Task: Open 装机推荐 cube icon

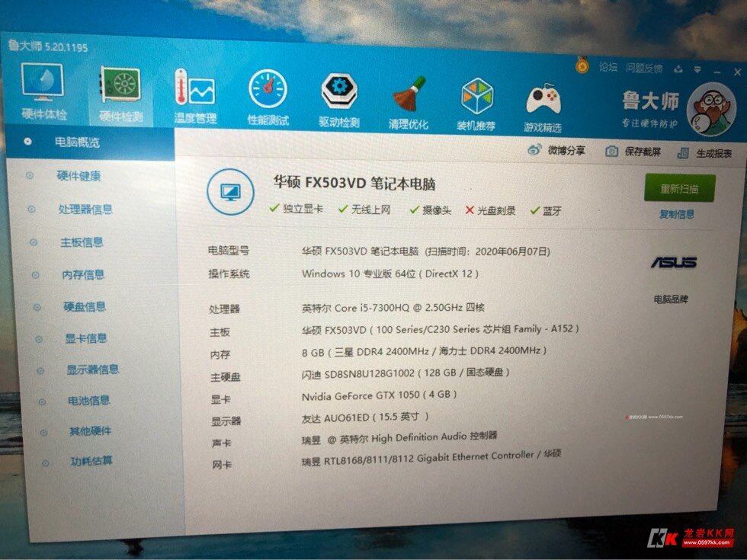Action: click(x=476, y=104)
